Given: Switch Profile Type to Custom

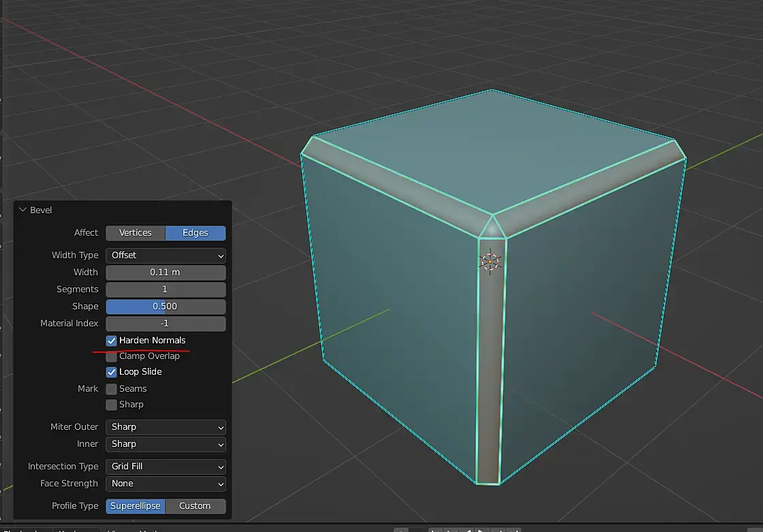Looking at the screenshot, I should [196, 505].
